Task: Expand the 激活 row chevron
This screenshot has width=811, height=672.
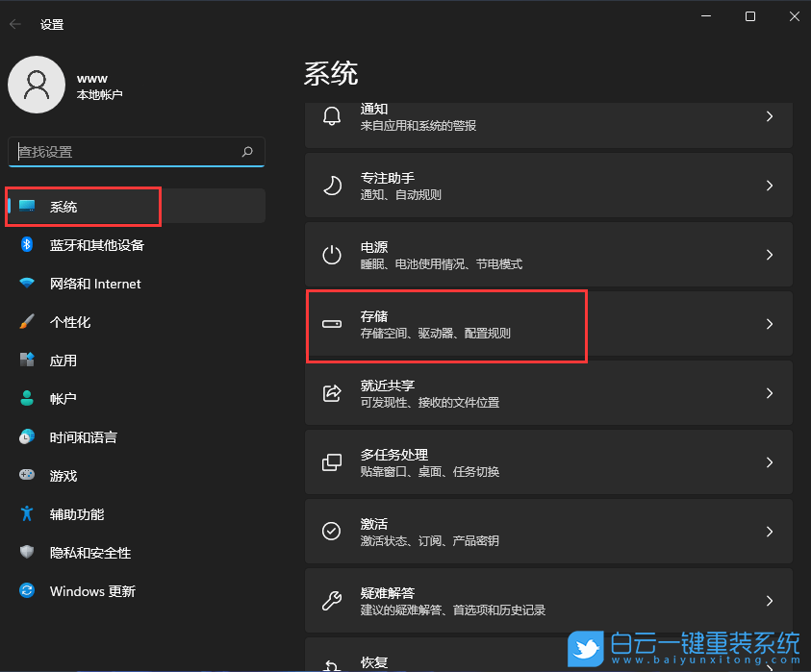Action: [769, 531]
